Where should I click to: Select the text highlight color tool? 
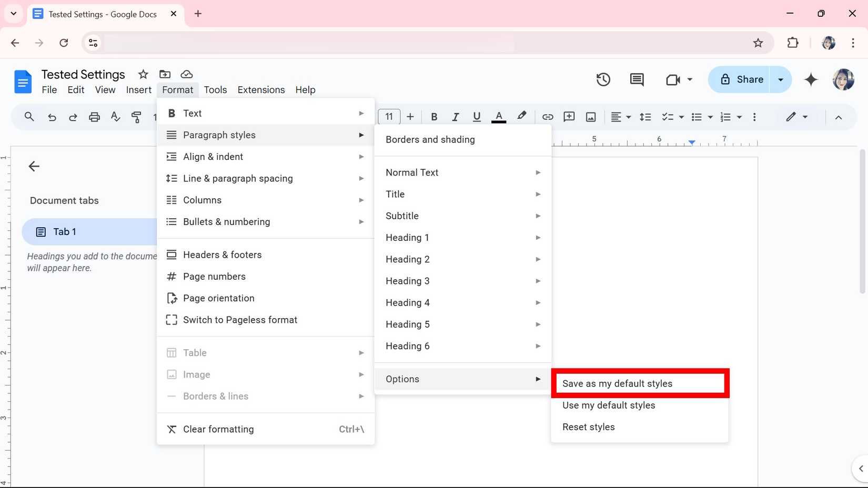click(x=521, y=117)
